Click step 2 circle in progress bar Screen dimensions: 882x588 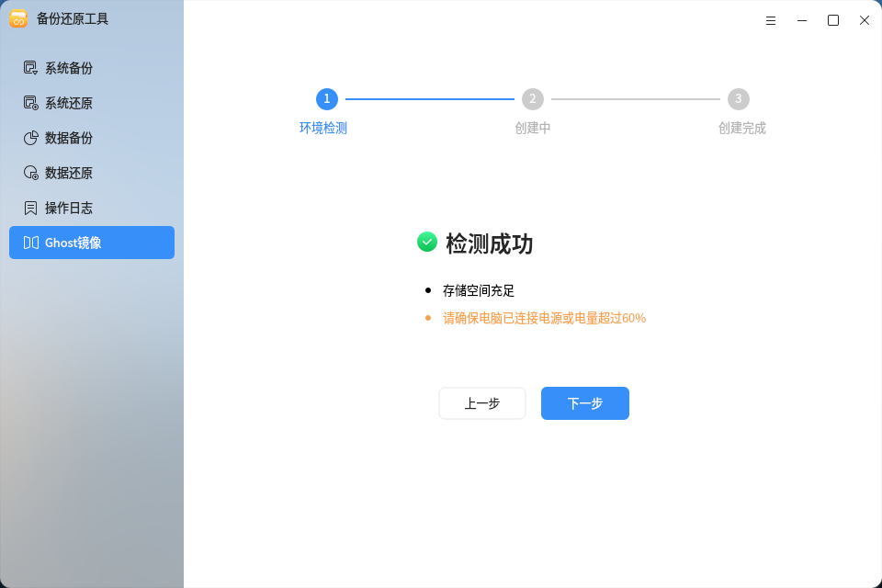(x=533, y=99)
